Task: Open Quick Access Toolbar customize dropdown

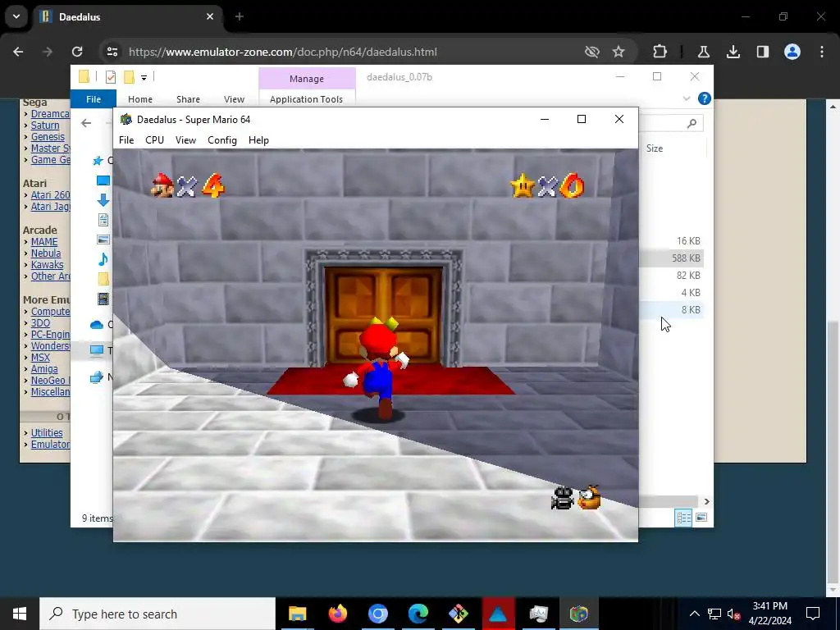Action: tap(144, 78)
